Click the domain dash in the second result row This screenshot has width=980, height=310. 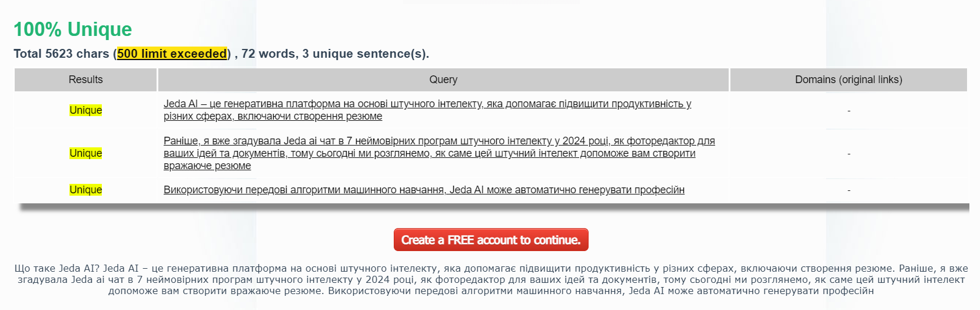pos(848,154)
